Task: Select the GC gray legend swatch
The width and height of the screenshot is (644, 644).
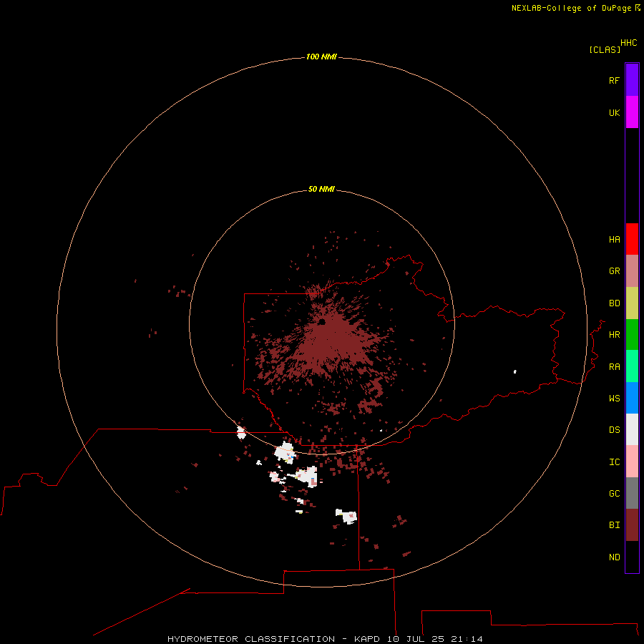Action: 632,493
